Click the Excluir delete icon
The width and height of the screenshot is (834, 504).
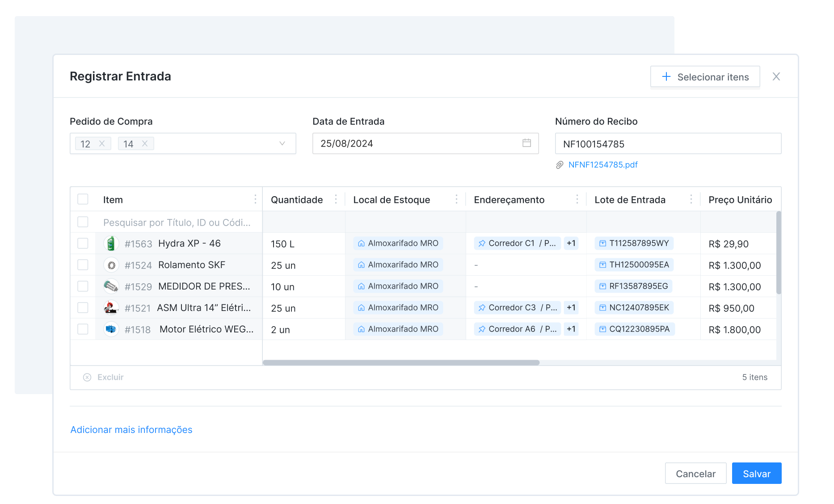coord(87,377)
